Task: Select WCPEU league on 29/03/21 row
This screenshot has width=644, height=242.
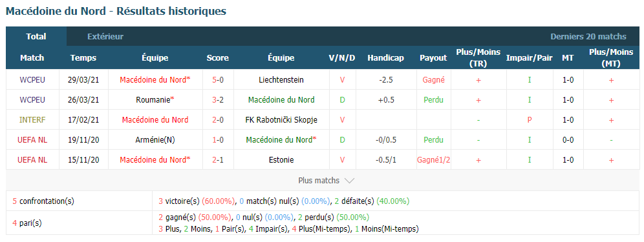Action: (x=32, y=80)
